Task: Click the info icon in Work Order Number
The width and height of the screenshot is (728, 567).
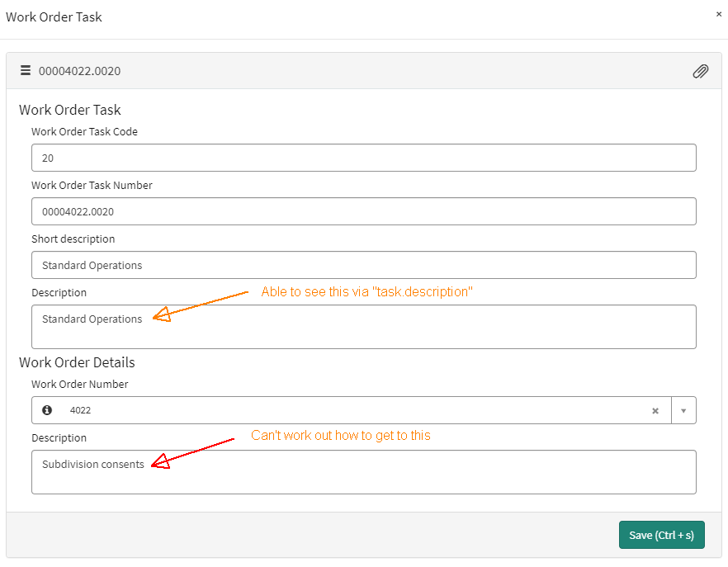Action: (47, 410)
